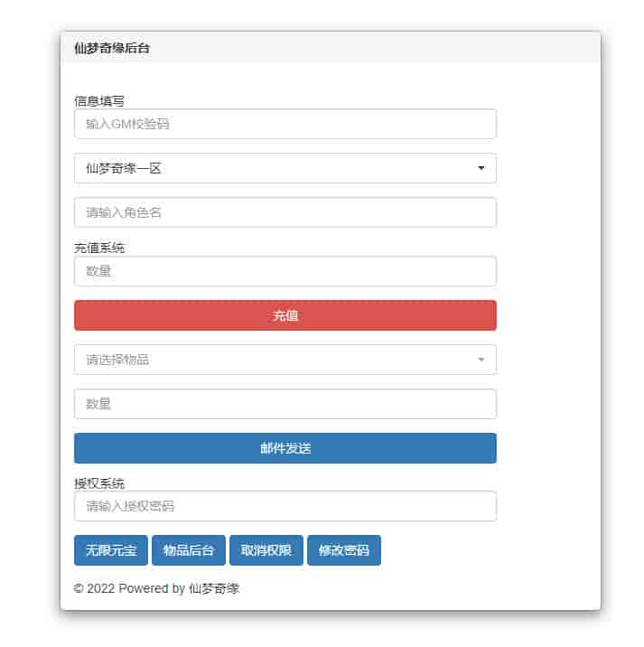
Task: Click the blue 邮件发送 button
Action: [x=285, y=448]
